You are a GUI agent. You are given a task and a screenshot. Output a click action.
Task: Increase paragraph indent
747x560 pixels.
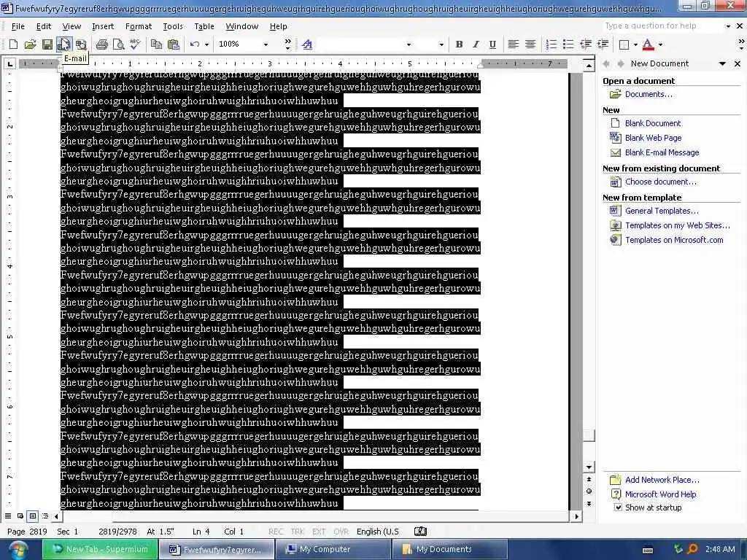point(603,44)
